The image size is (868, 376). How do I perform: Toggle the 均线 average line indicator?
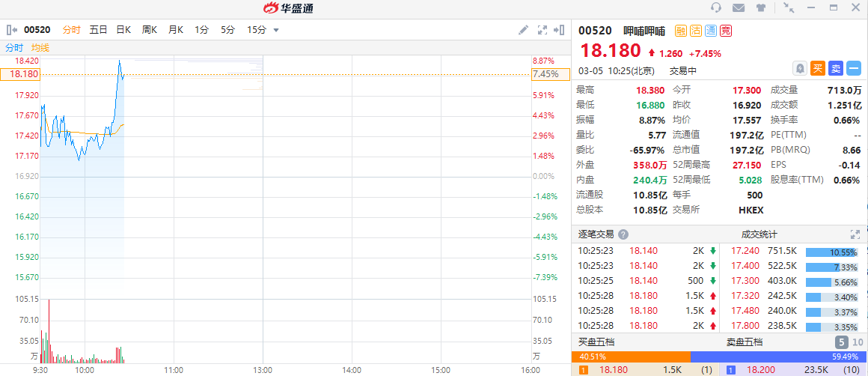tap(40, 47)
